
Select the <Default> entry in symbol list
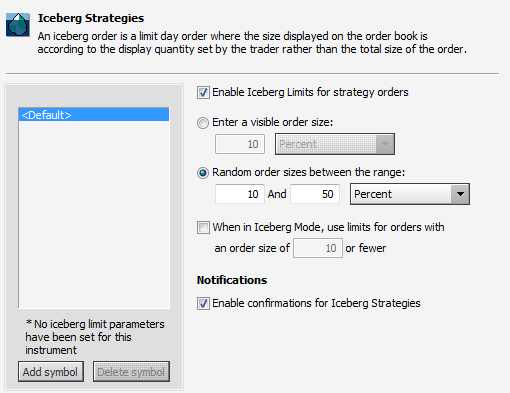(94, 115)
